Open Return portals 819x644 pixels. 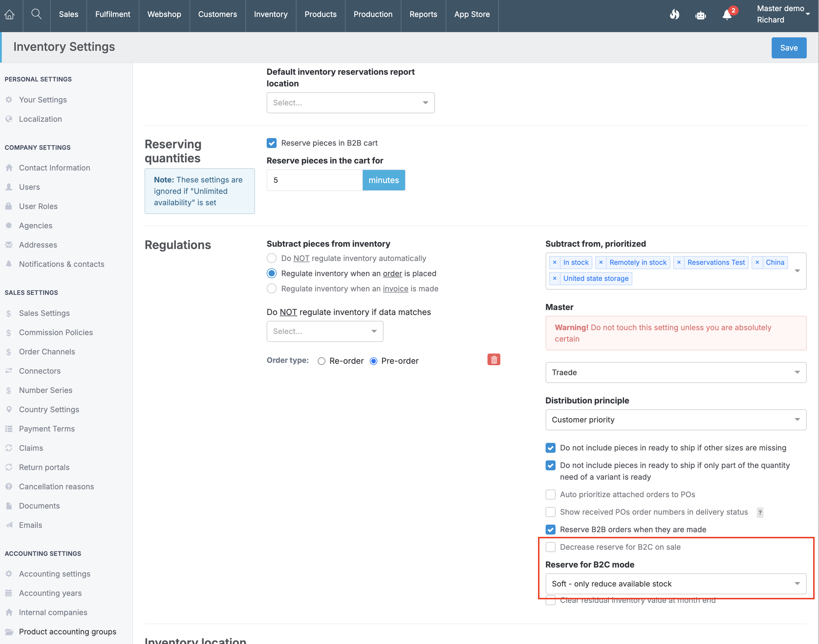click(x=44, y=467)
